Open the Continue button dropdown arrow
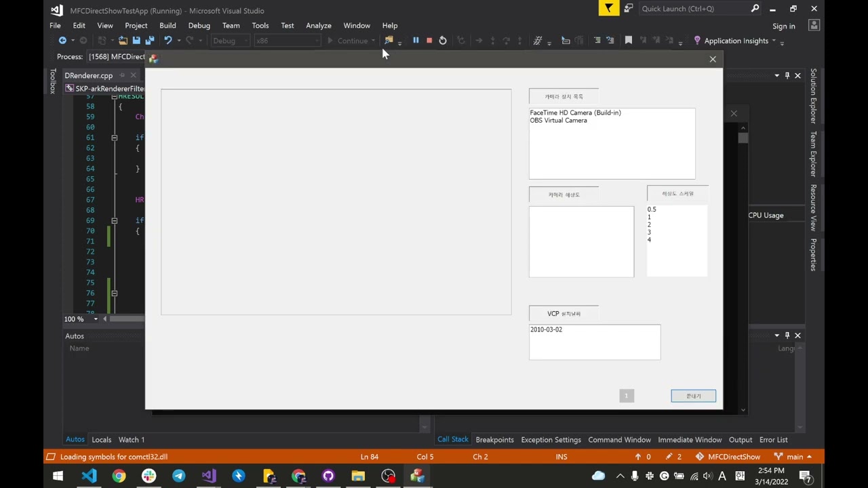This screenshot has width=868, height=488. click(373, 41)
